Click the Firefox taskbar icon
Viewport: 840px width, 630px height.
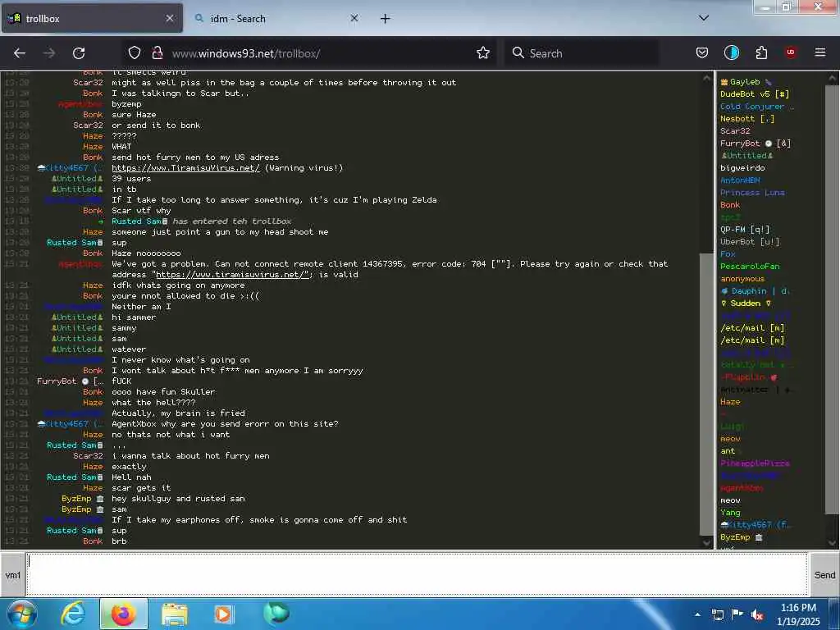pyautogui.click(x=123, y=614)
